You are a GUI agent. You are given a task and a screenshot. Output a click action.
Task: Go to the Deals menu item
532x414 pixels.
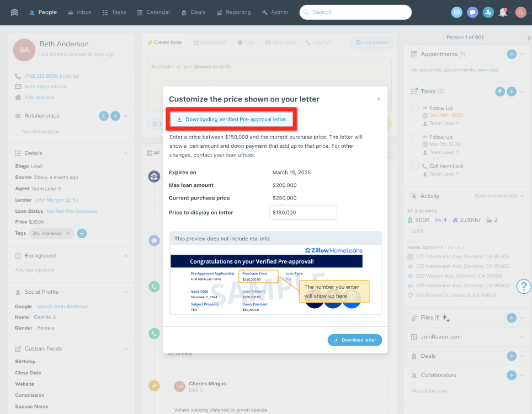coord(193,12)
